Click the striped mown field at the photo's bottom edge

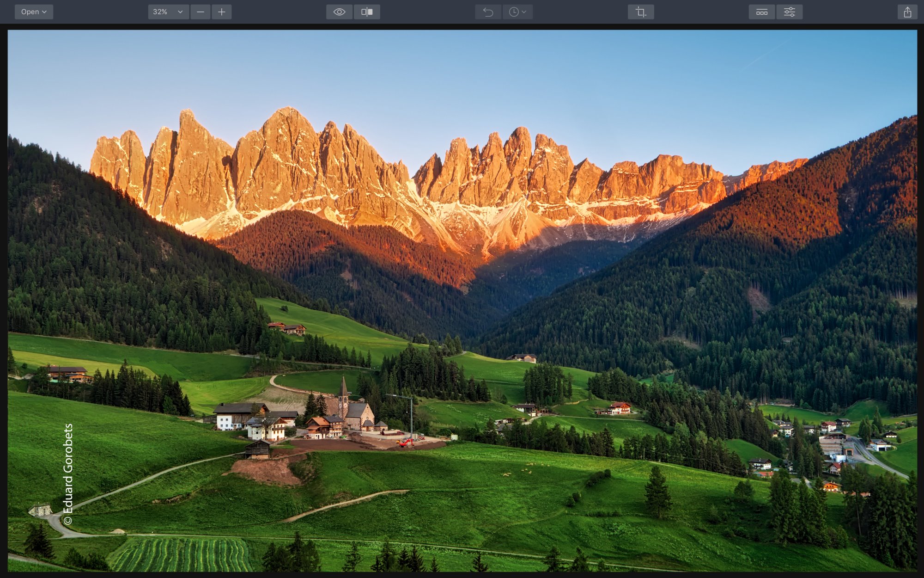(x=181, y=555)
